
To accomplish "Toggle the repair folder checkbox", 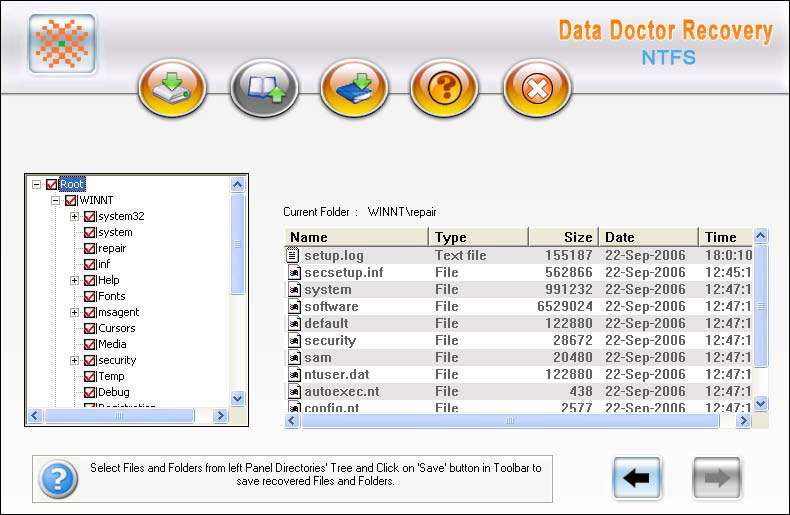I will click(x=90, y=248).
